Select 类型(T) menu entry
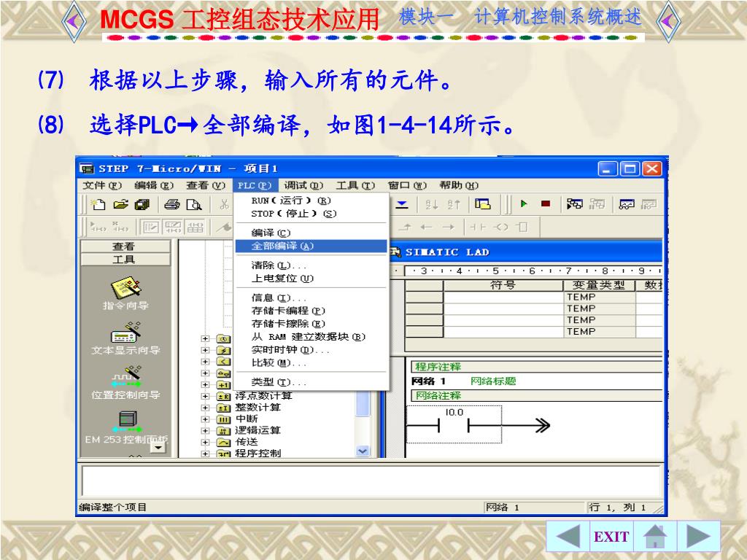Screen dimensions: 747x560 [x=311, y=382]
